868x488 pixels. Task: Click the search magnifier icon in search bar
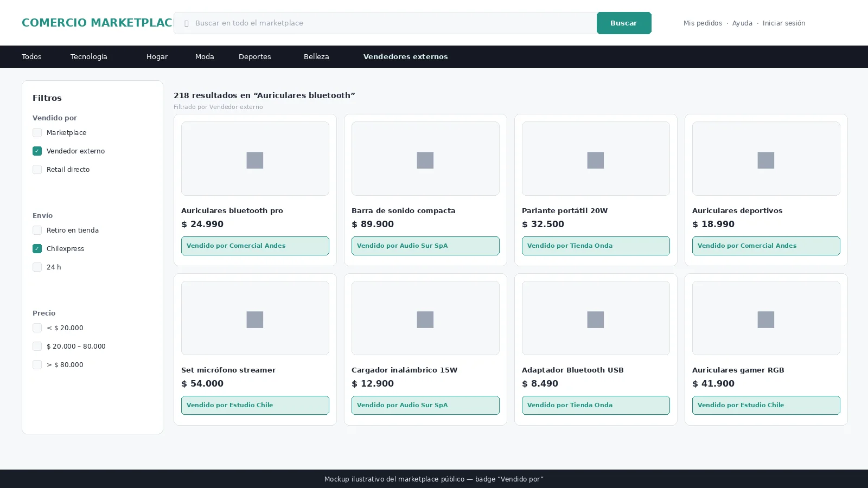(x=186, y=23)
